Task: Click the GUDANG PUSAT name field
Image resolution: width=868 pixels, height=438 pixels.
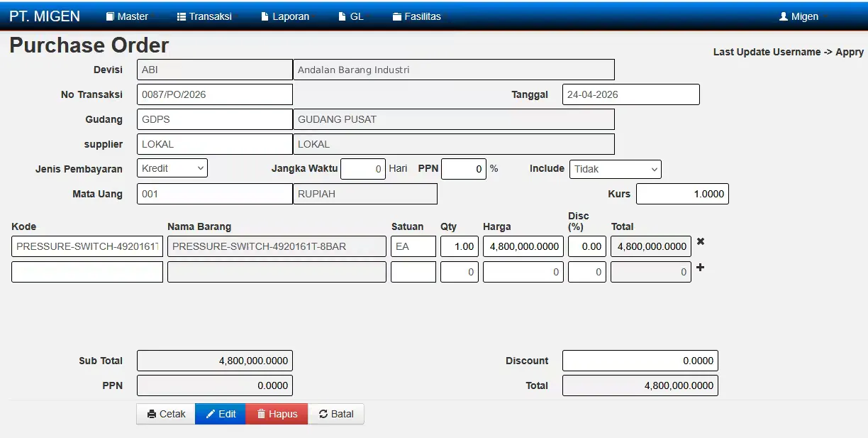Action: click(x=454, y=119)
